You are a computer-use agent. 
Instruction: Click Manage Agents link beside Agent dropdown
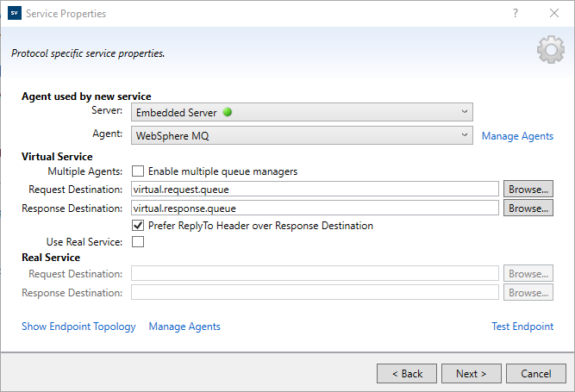pyautogui.click(x=517, y=136)
